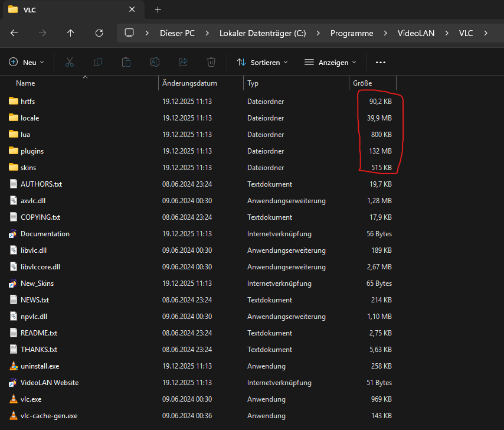Select the vlc.exe cone icon
This screenshot has width=504, height=430.
tap(14, 399)
